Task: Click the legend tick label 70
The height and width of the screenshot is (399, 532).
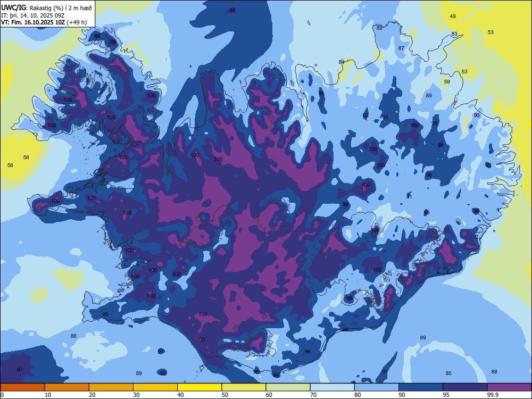Action: [313, 395]
